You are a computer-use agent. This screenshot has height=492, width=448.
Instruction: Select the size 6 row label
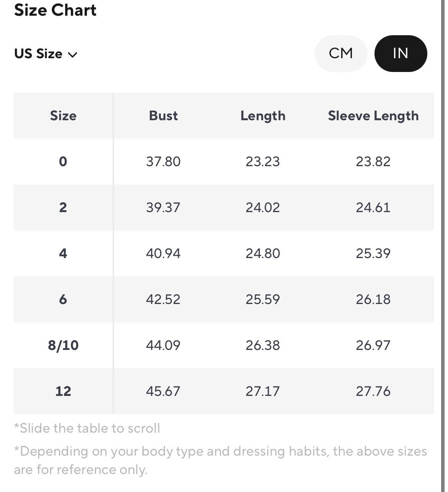(63, 299)
